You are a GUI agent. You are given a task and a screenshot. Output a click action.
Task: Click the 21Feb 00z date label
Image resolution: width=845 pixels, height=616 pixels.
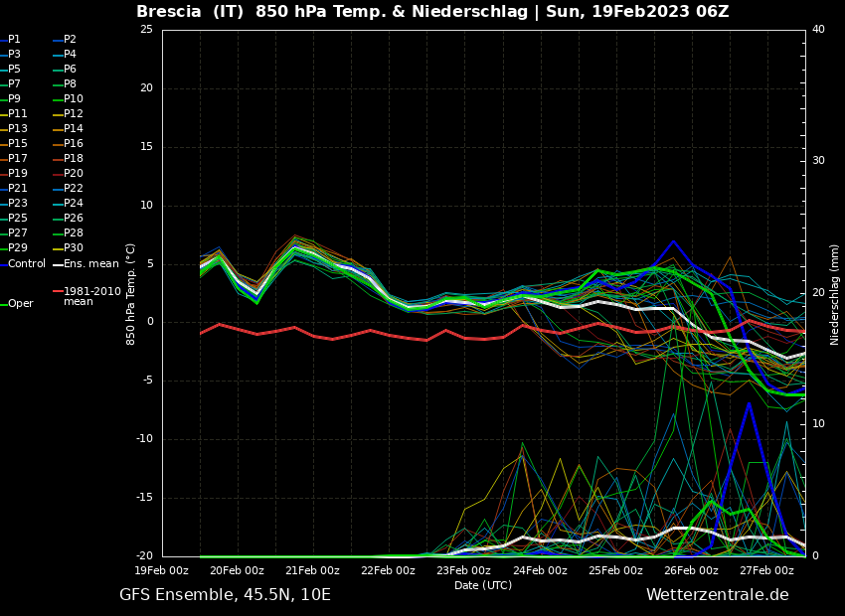(312, 570)
